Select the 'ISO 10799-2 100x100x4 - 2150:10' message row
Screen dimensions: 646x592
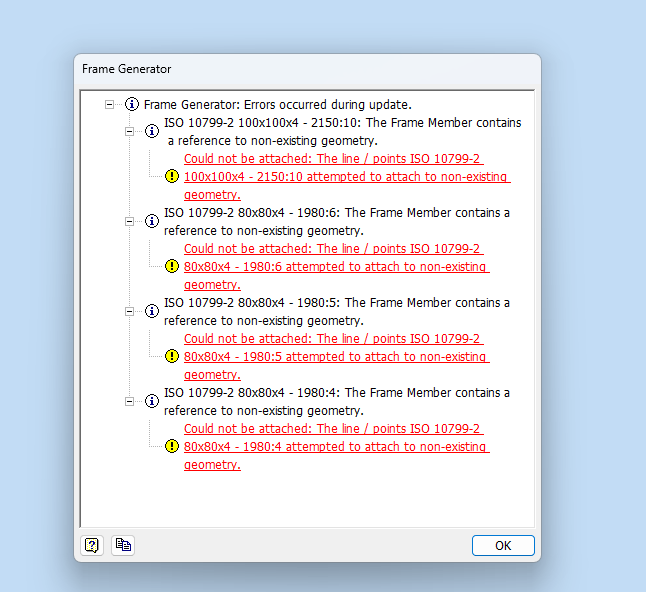click(343, 131)
